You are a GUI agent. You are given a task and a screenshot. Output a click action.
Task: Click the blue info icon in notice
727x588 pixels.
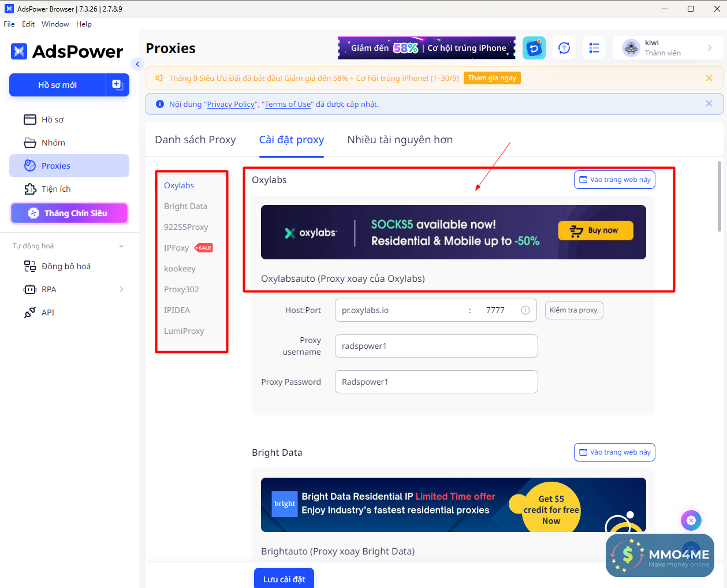pyautogui.click(x=160, y=104)
